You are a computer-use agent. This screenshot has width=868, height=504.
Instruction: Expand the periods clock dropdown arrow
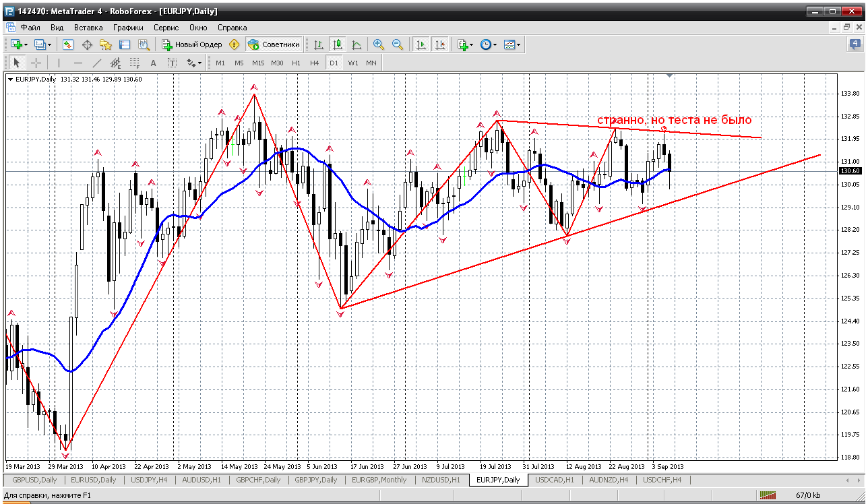[x=495, y=44]
